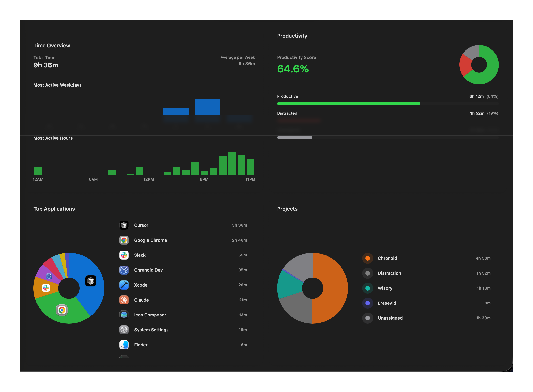Select the Claude app icon
This screenshot has height=392, width=533.
pos(124,300)
